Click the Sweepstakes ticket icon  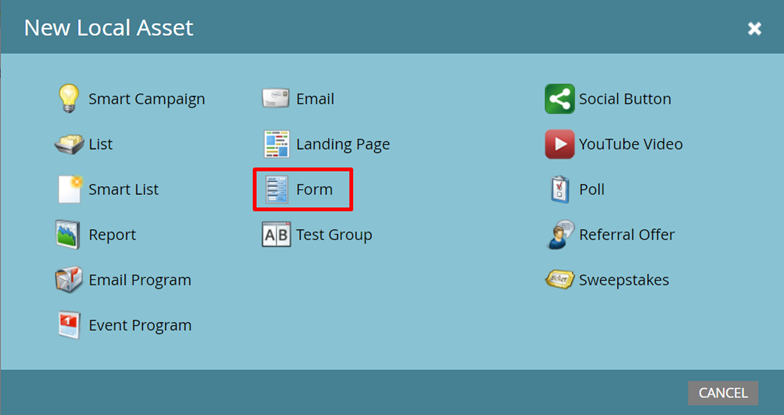[560, 280]
